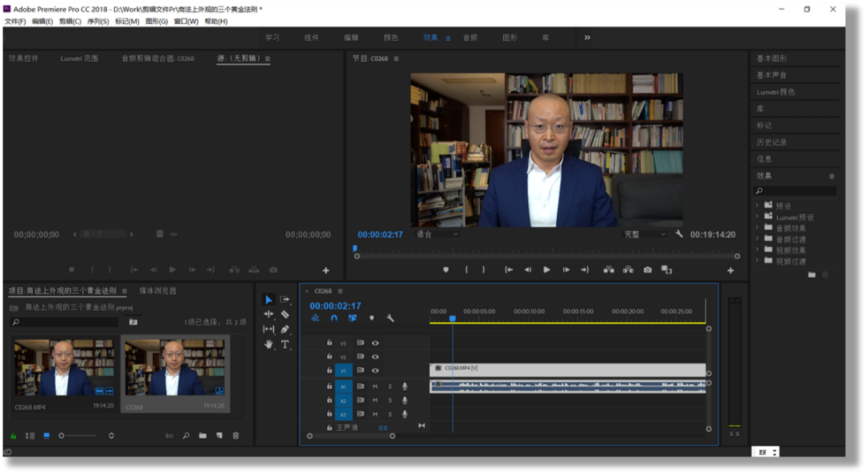Select the Hand tool
This screenshot has height=475, width=868.
click(268, 344)
